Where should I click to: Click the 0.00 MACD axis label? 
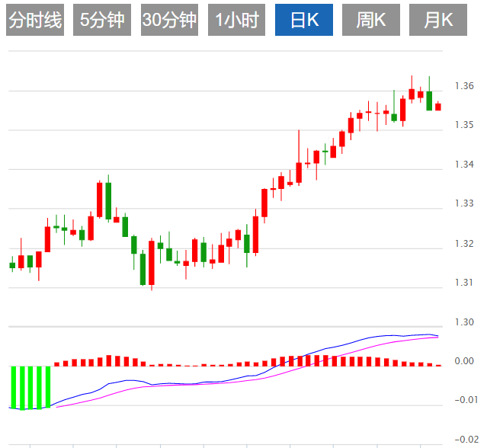(464, 361)
